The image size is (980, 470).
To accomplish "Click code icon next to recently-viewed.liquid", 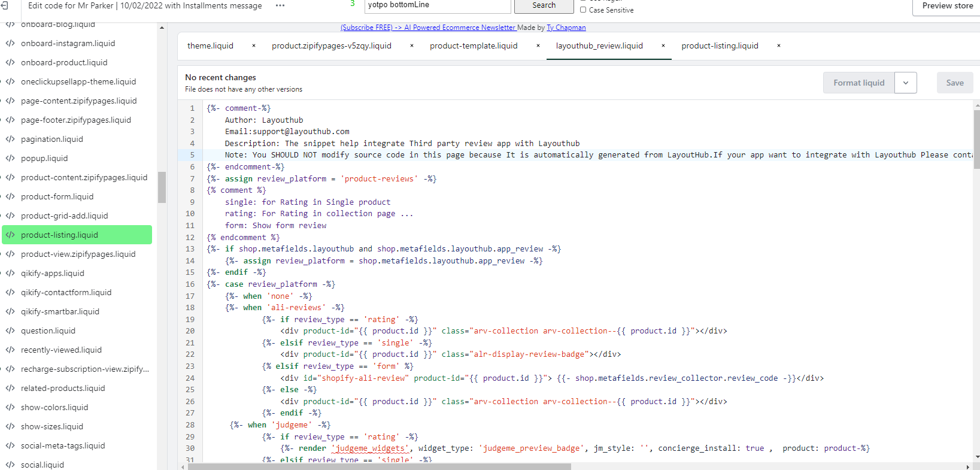I will (10, 350).
